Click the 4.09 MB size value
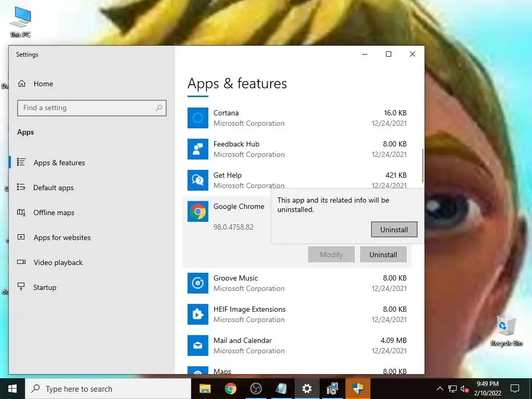 coord(393,340)
